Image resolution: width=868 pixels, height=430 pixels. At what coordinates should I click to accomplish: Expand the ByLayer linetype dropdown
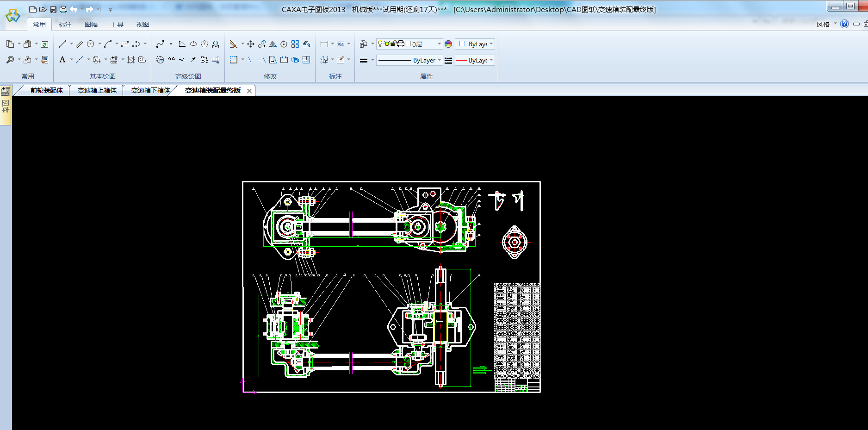(x=439, y=60)
